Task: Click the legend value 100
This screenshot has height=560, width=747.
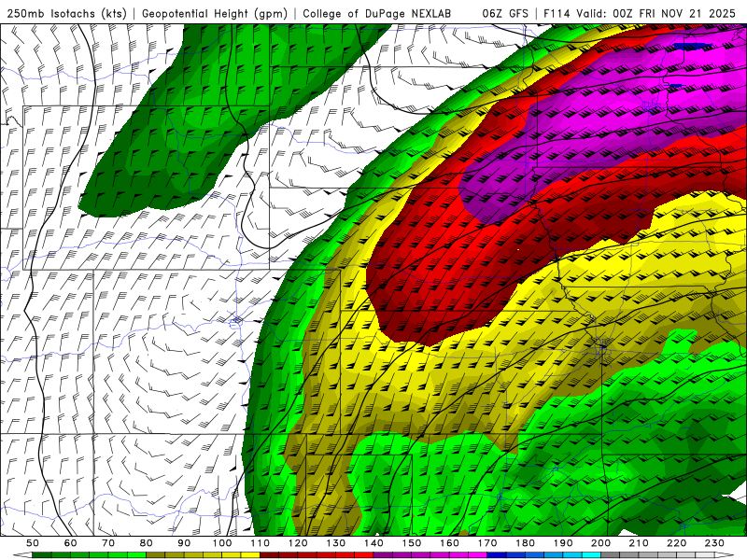Action: (222, 543)
